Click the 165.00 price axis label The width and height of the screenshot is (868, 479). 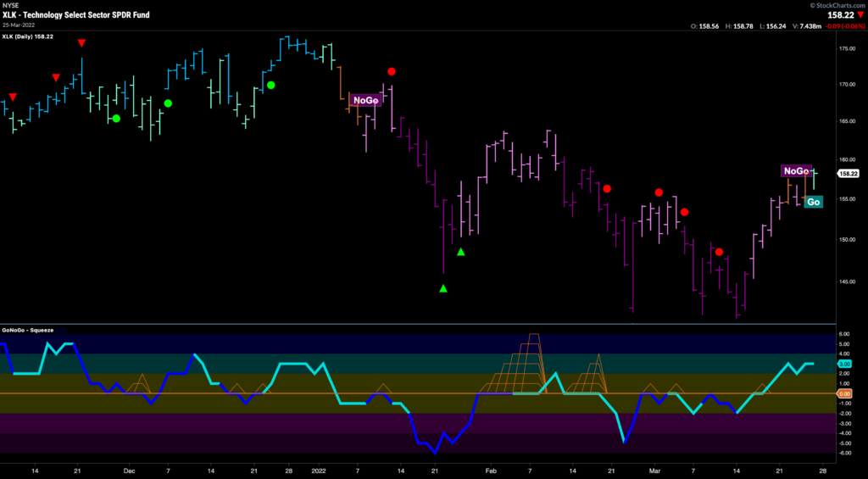(848, 120)
